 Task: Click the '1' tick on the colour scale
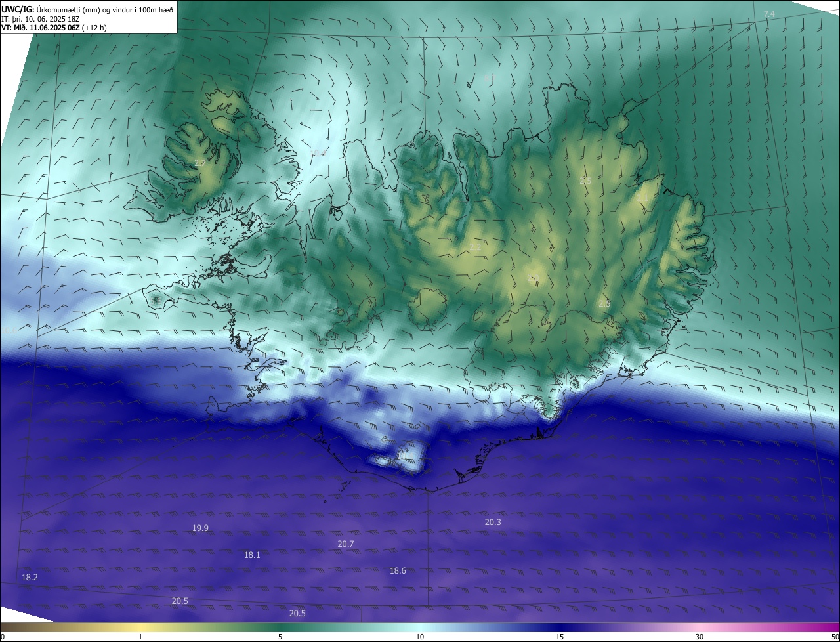pyautogui.click(x=140, y=637)
